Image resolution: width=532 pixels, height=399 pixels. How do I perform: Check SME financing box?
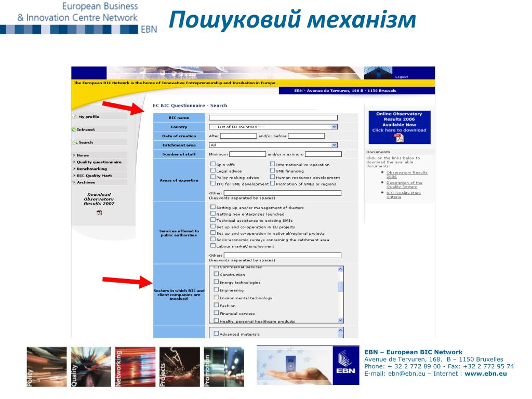pos(272,170)
